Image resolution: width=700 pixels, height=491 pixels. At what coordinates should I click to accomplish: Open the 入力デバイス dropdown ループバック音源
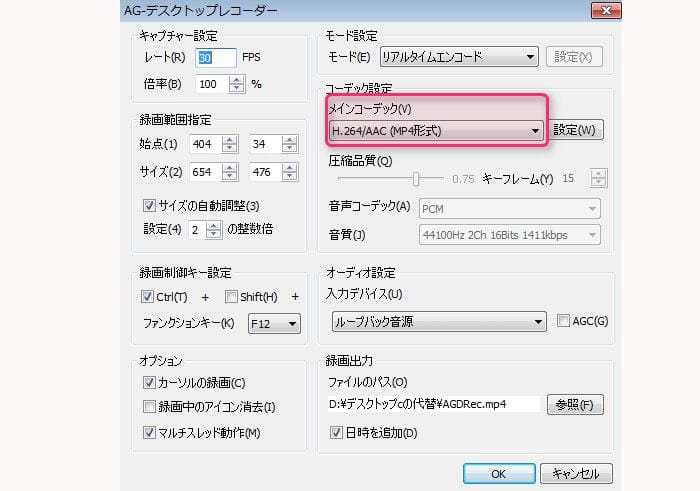point(439,321)
